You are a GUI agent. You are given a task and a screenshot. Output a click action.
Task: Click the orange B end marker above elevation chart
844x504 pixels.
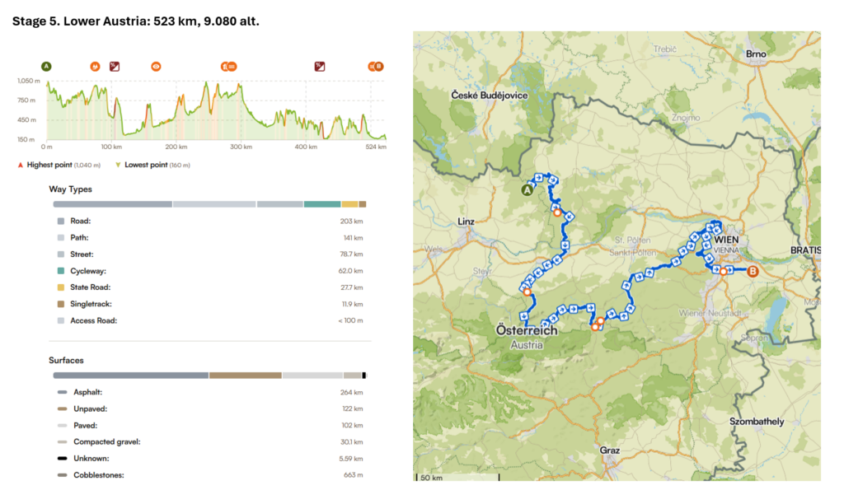(x=379, y=66)
